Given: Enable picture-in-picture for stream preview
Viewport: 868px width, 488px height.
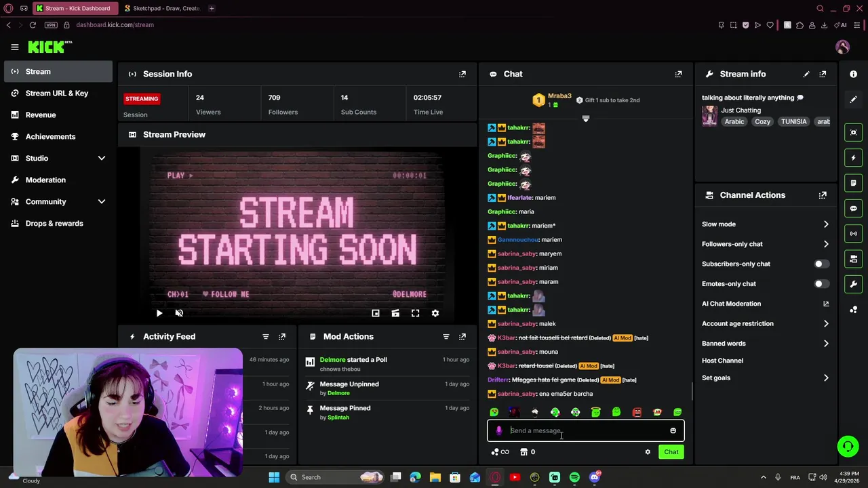Looking at the screenshot, I should pos(376,313).
